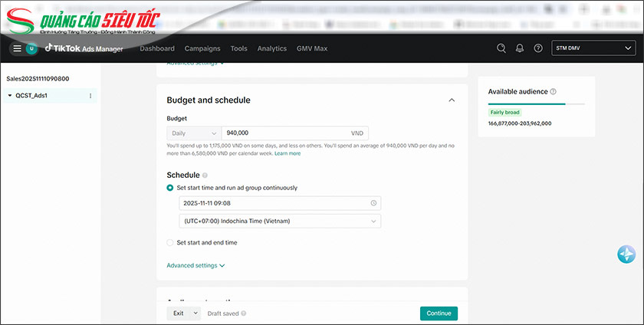Click the floating AI assistant sparkle icon
The width and height of the screenshot is (644, 325).
click(x=626, y=254)
